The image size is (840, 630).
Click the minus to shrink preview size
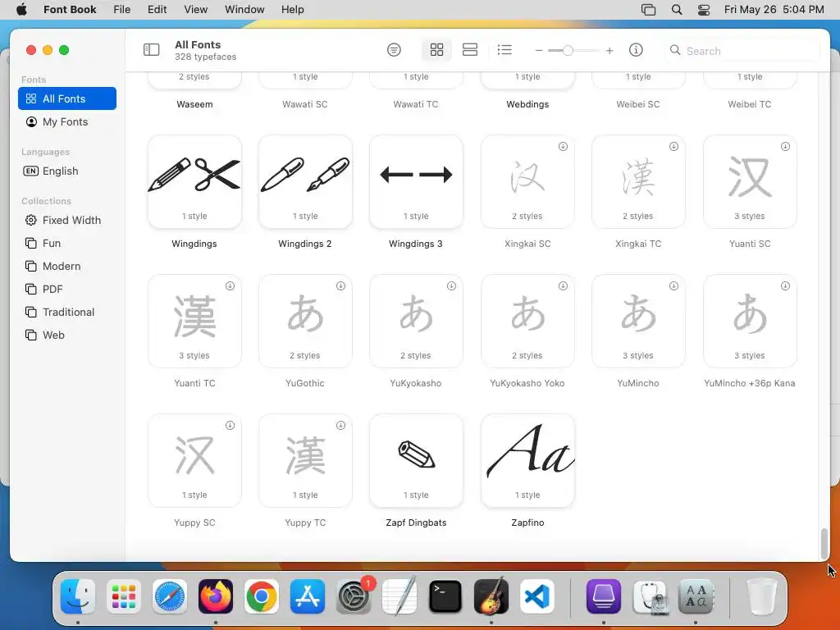(539, 50)
